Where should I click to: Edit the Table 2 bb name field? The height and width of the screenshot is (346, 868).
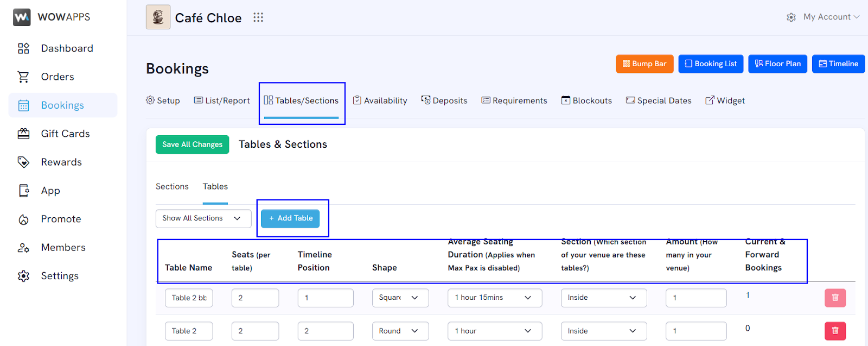189,298
